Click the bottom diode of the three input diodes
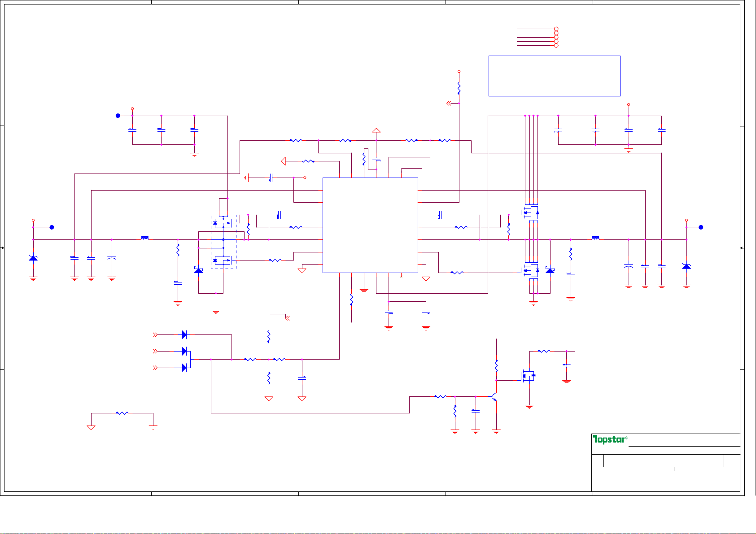This screenshot has width=756, height=534. pyautogui.click(x=184, y=368)
